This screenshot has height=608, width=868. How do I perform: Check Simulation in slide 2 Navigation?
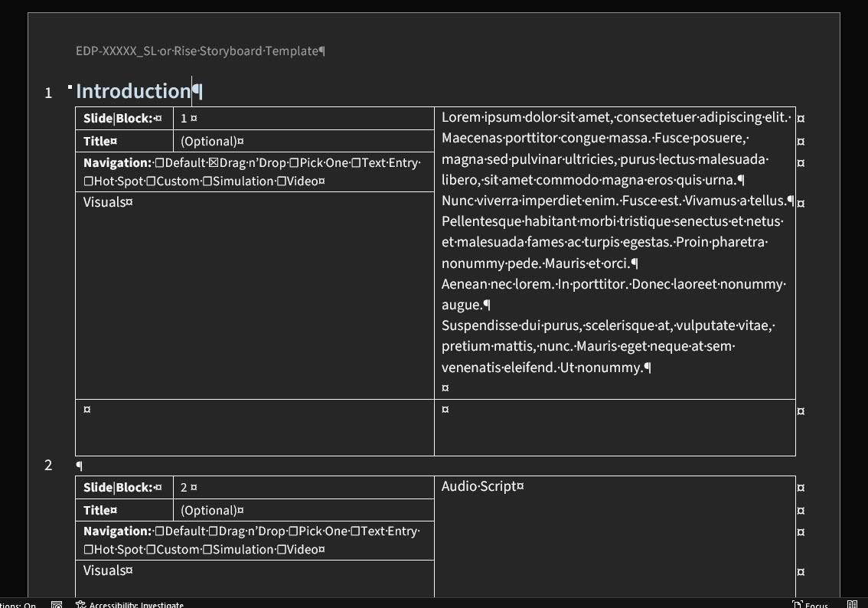tap(207, 549)
